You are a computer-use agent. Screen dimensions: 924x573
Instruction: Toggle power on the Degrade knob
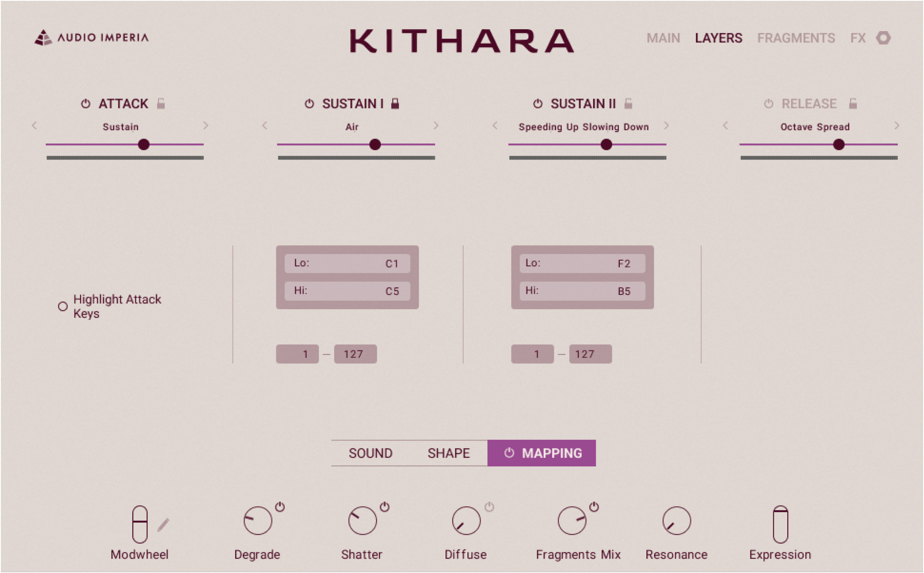tap(280, 506)
